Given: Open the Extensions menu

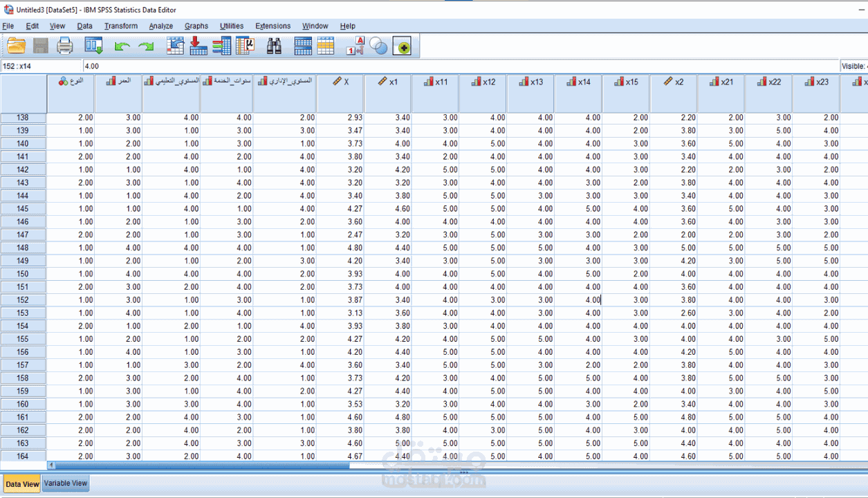Looking at the screenshot, I should pos(273,26).
